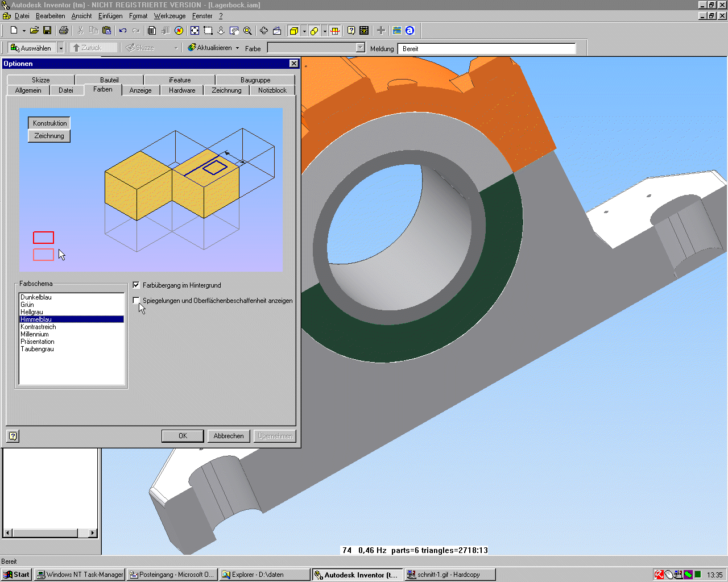
Task: Open the Werkzeuge menu
Action: (x=169, y=16)
